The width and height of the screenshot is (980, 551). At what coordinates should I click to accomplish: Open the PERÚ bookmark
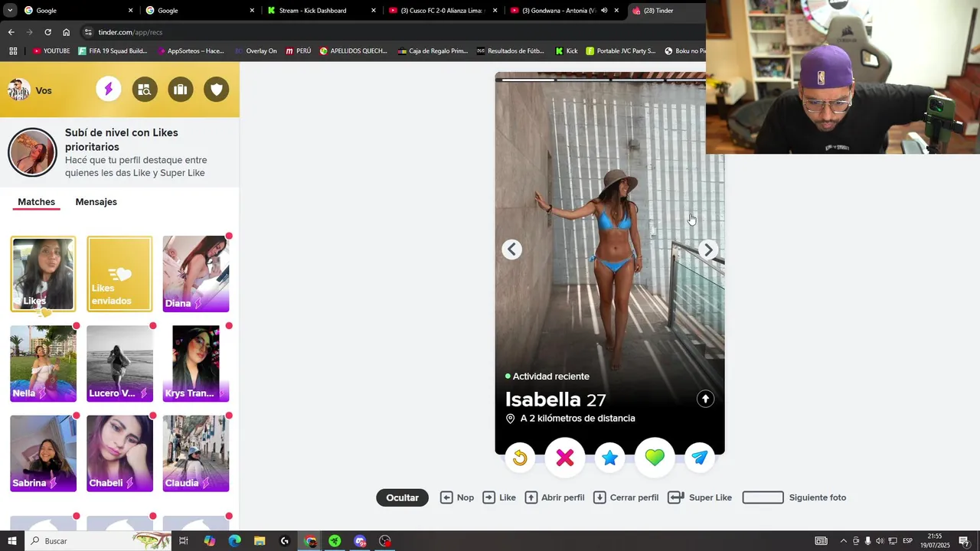(x=299, y=51)
